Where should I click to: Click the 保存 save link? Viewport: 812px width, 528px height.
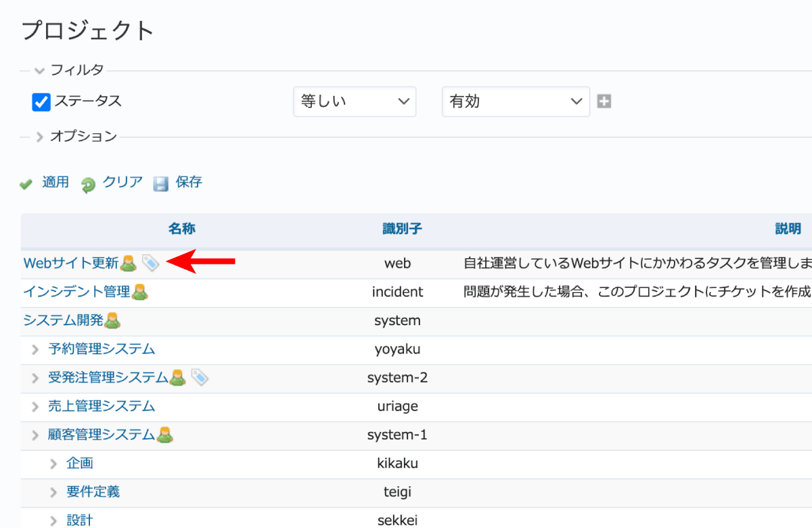click(189, 182)
